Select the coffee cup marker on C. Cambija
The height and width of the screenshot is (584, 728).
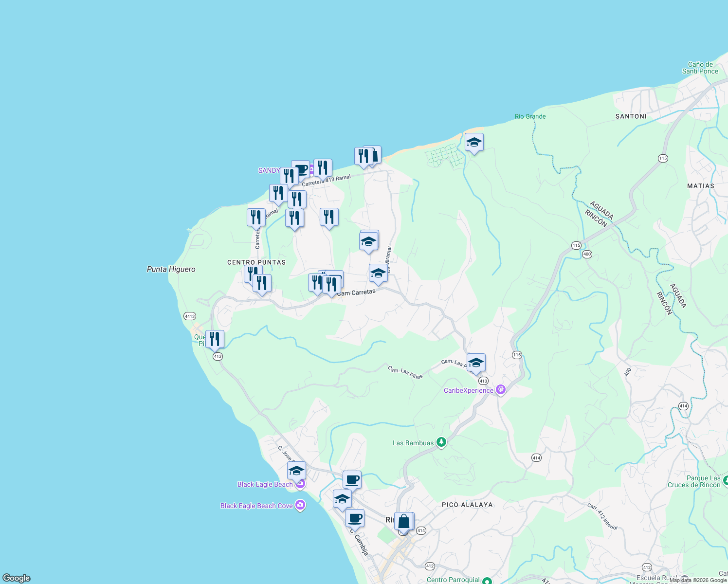[x=355, y=519]
